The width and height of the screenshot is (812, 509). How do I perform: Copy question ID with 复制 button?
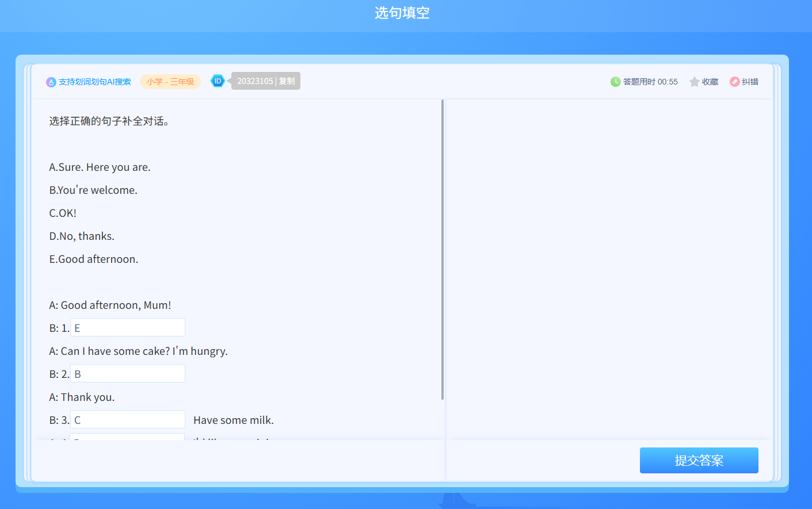coord(287,81)
